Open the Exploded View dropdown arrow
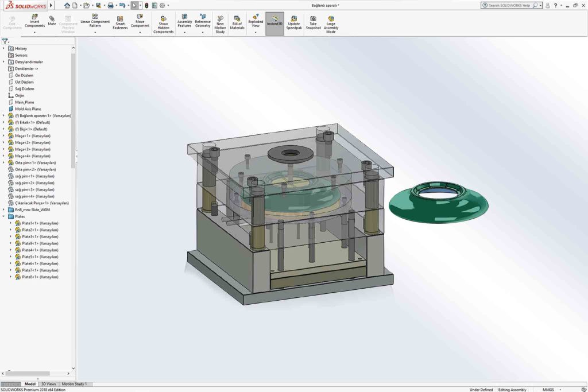The height and width of the screenshot is (392, 588). [256, 33]
